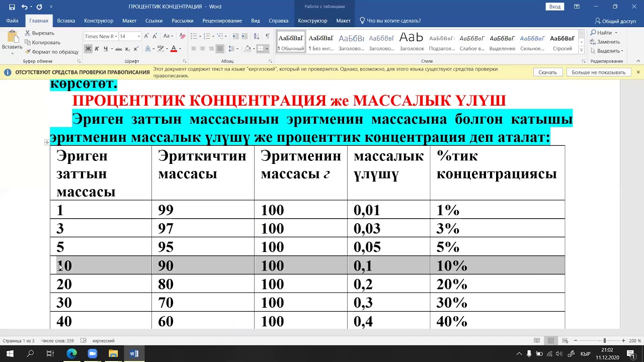Toggle Italic (К) formatting
The image size is (644, 362).
click(97, 49)
